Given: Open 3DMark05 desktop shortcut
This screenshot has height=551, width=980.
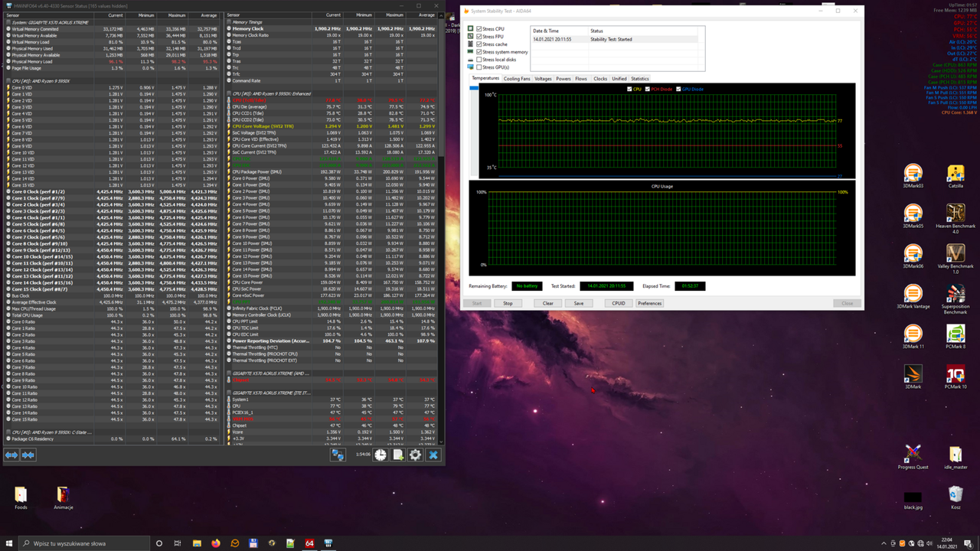Looking at the screenshot, I should coord(913,216).
